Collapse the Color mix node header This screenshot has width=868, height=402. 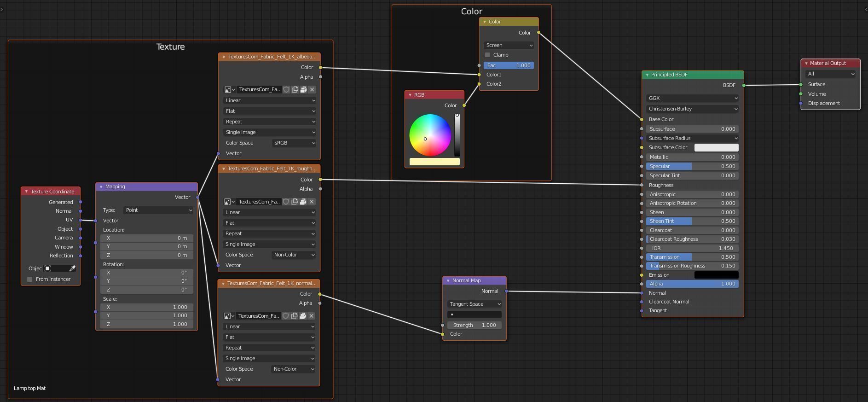[x=485, y=22]
